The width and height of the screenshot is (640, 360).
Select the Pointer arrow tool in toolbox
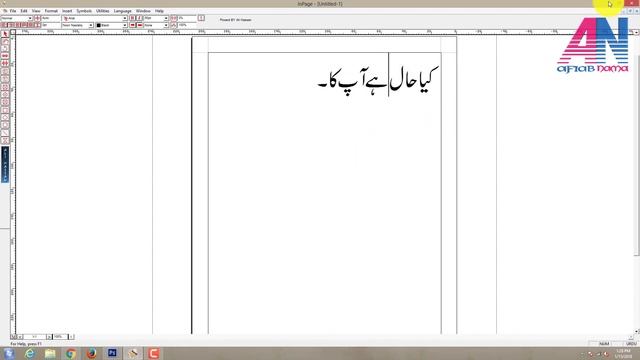pyautogui.click(x=5, y=34)
